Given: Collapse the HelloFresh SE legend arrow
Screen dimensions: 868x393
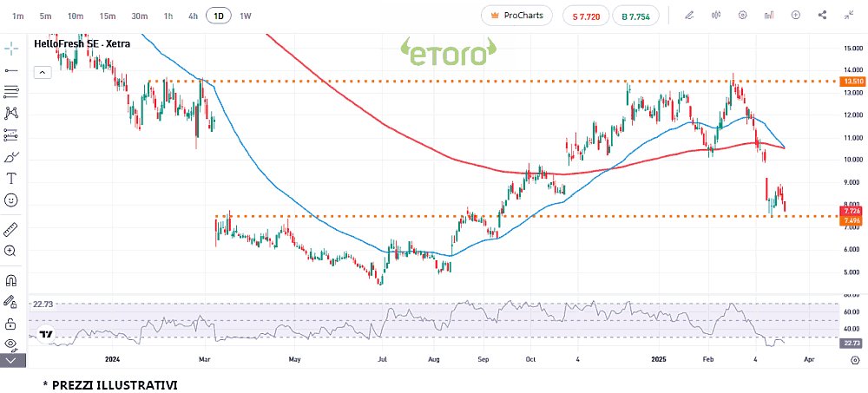Looking at the screenshot, I should [x=43, y=72].
